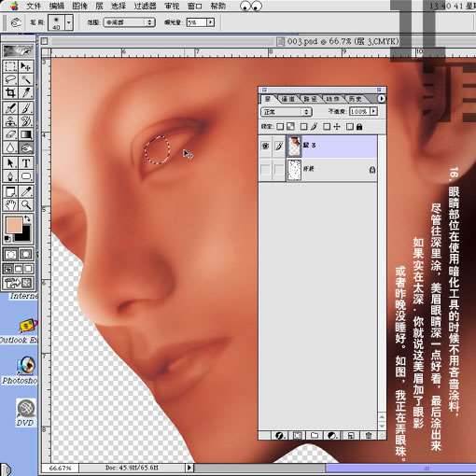Toggle link box on background layer

[x=279, y=170]
